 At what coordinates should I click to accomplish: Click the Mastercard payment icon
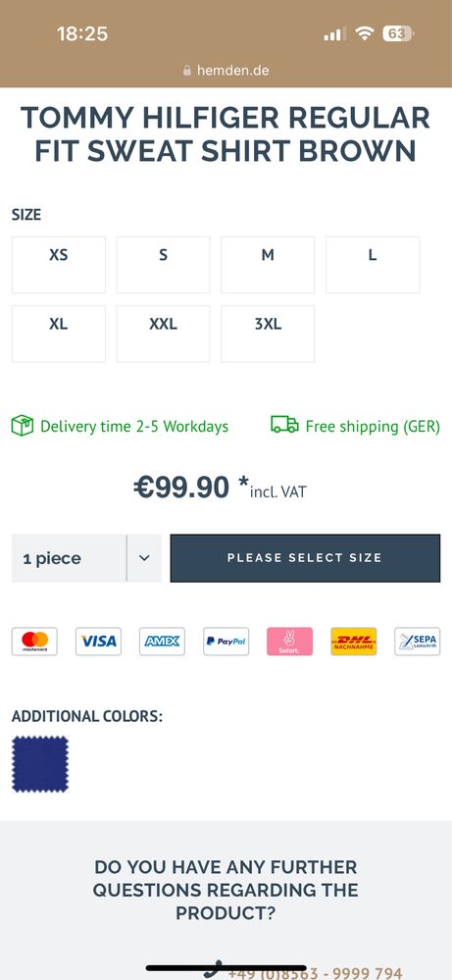coord(34,642)
